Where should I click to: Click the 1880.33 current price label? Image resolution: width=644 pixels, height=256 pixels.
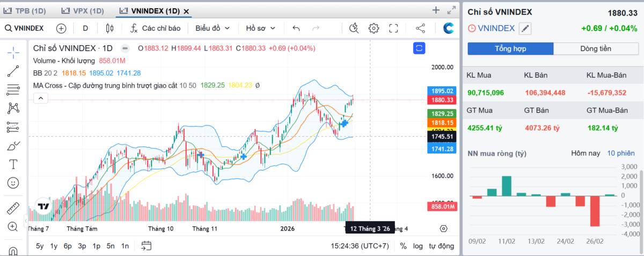[442, 100]
